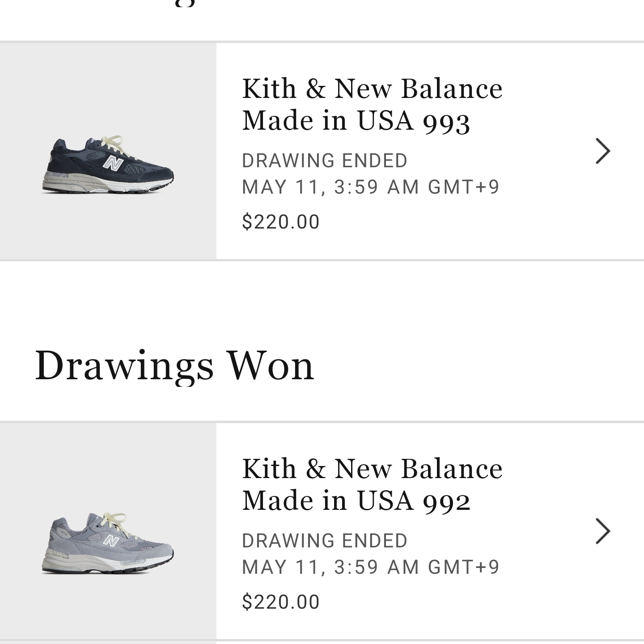This screenshot has width=644, height=644.
Task: Click the N logo on gray 992 shoe
Action: click(x=110, y=541)
